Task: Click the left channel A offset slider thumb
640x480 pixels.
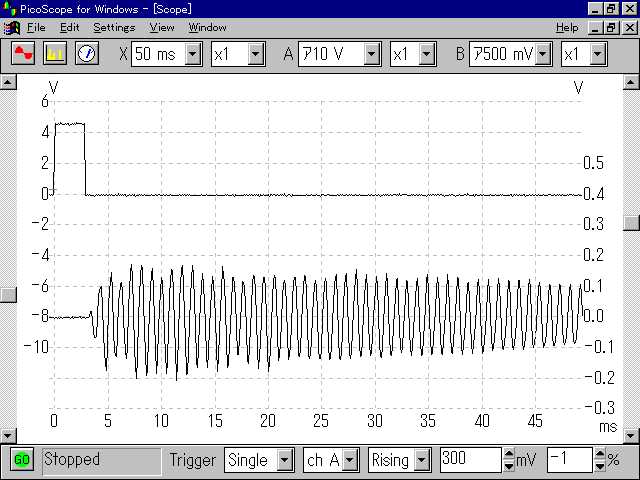Action: pos(8,294)
